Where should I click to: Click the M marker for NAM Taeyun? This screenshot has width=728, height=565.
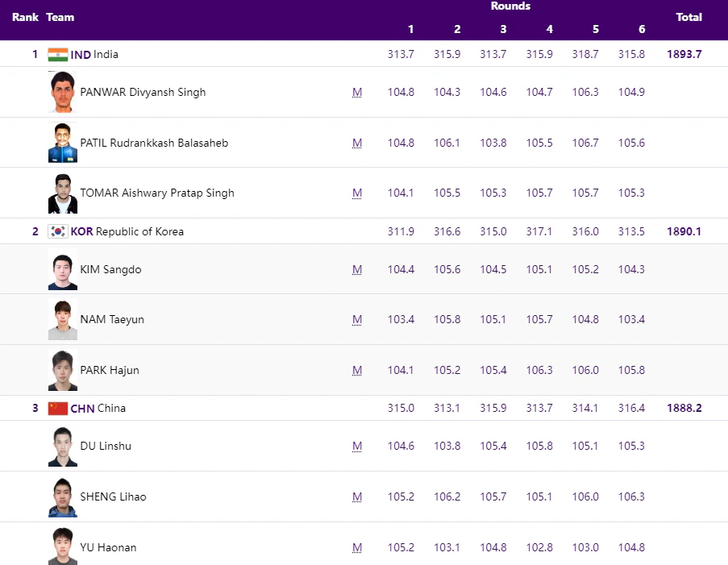tap(356, 320)
